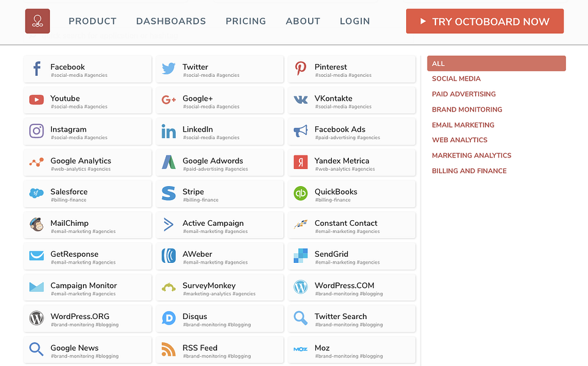Click the SurveyMonkey logo icon
Viewport: 588px width, 366px height.
click(169, 288)
